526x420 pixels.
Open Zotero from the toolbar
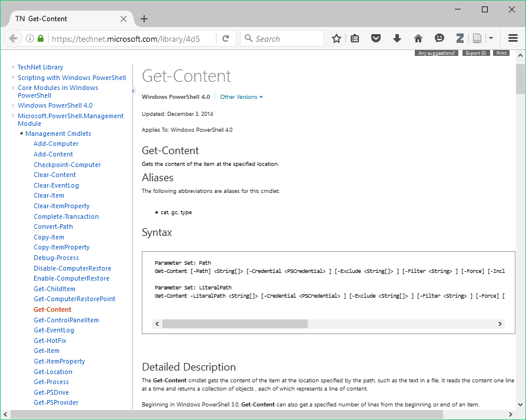460,38
